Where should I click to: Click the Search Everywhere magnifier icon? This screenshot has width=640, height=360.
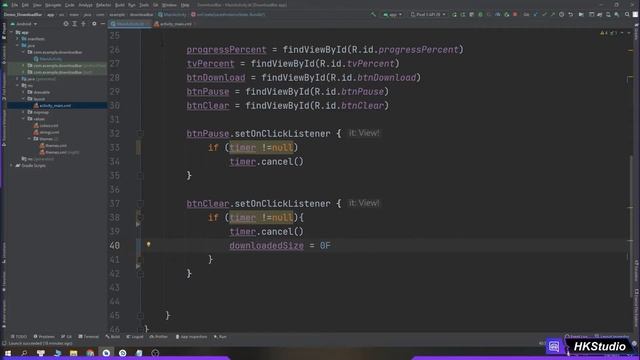627,14
